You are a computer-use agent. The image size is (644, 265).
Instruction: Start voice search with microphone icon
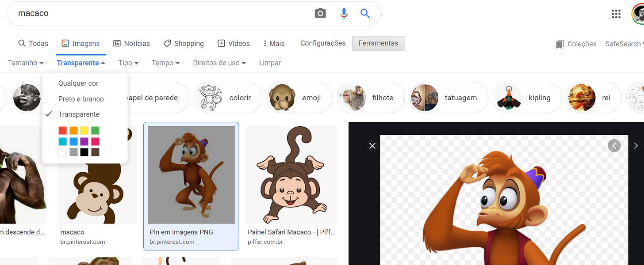point(344,13)
